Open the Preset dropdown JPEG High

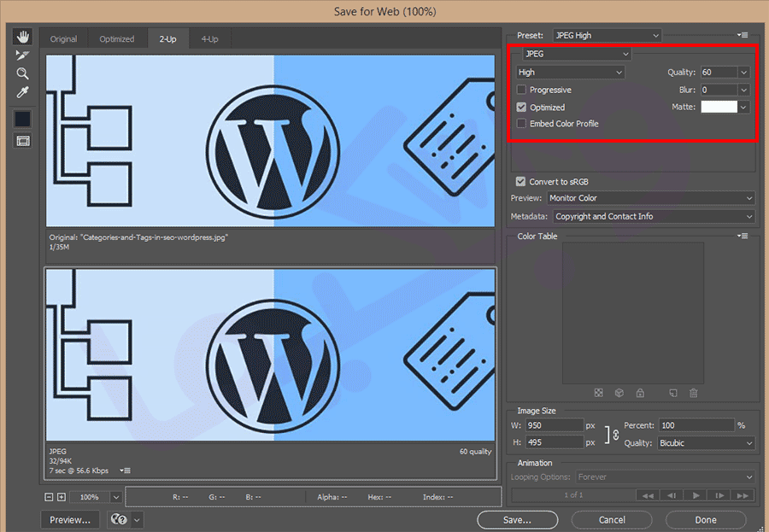pyautogui.click(x=608, y=35)
